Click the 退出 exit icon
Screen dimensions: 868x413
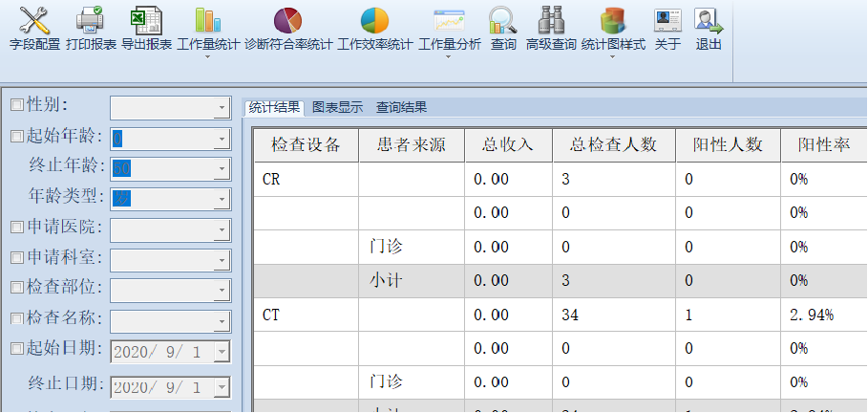click(x=709, y=20)
